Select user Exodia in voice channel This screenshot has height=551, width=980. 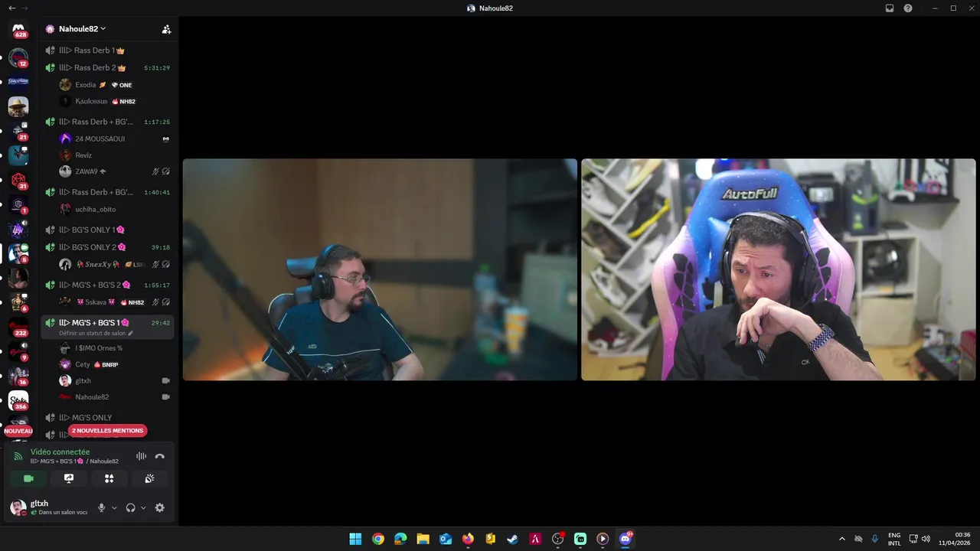[x=115, y=85]
